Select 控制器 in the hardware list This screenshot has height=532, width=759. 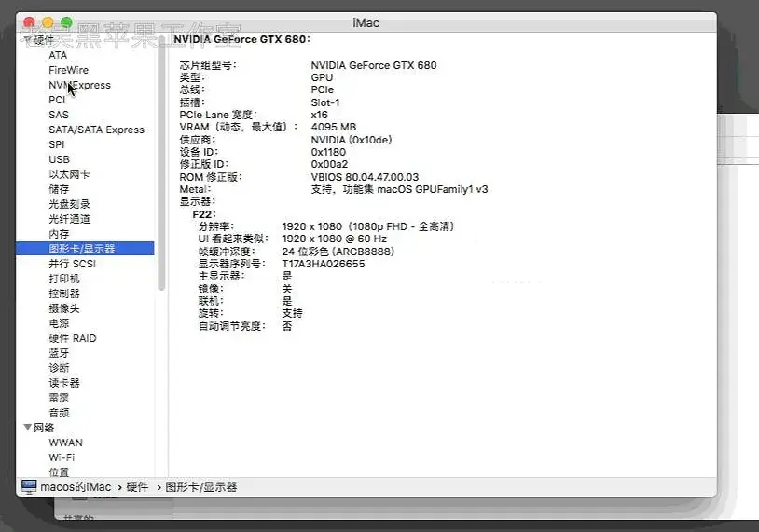(64, 293)
